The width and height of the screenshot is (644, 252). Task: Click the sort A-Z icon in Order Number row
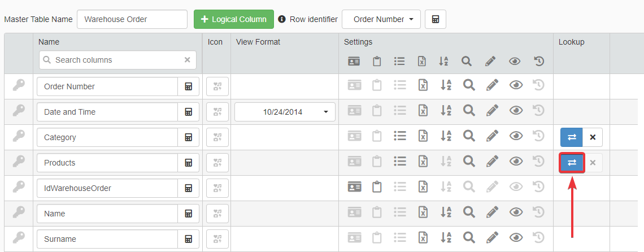coord(445,85)
